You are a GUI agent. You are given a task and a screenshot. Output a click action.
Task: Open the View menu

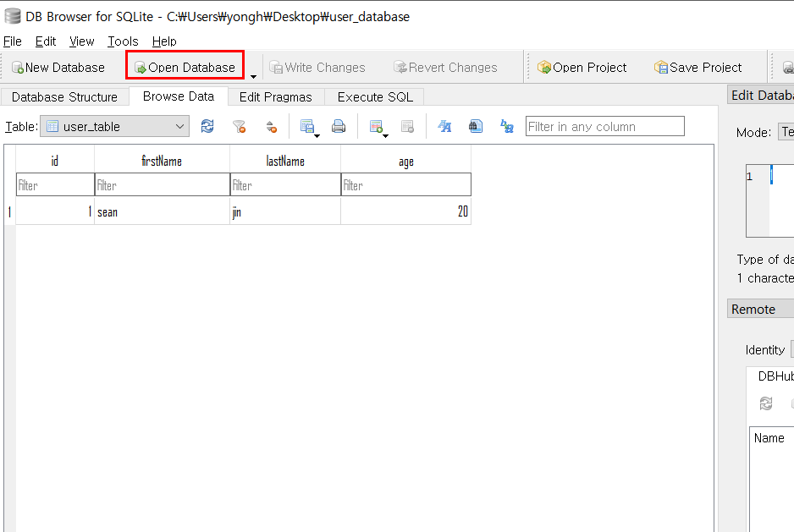coord(81,41)
